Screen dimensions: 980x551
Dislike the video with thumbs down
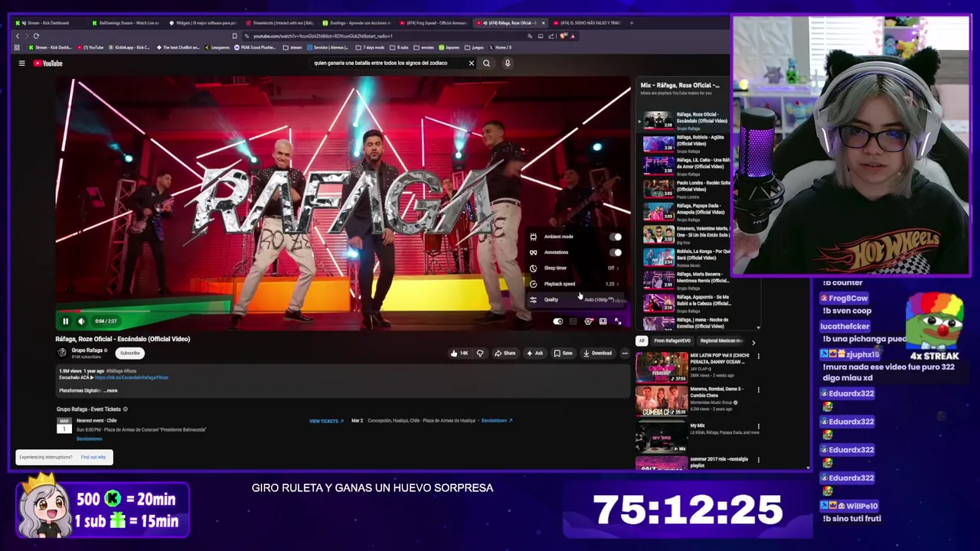[x=480, y=354]
